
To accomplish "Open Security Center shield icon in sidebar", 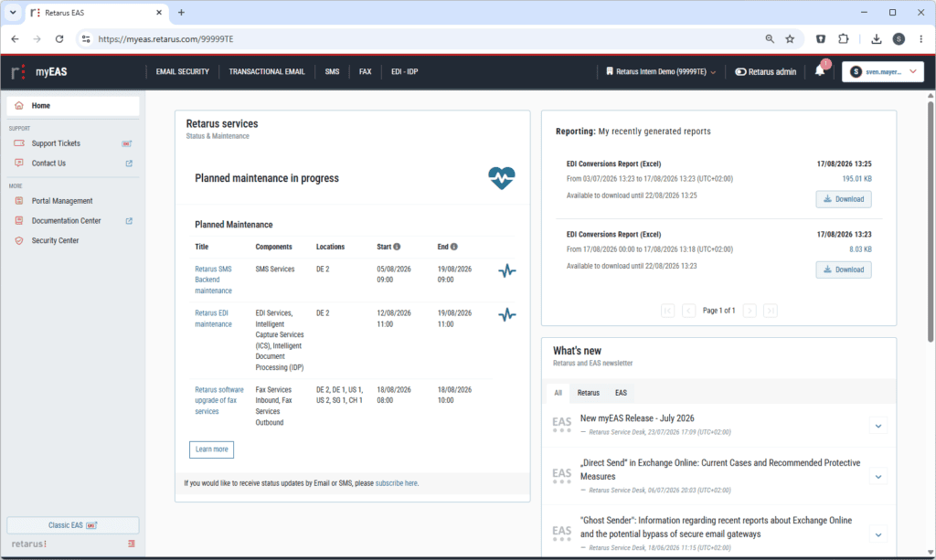I will coord(19,240).
